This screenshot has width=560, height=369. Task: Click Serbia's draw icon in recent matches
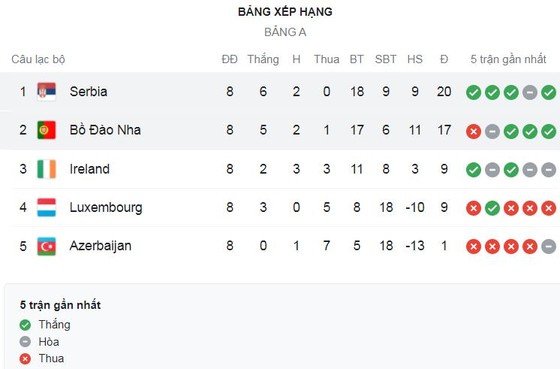[x=530, y=93]
